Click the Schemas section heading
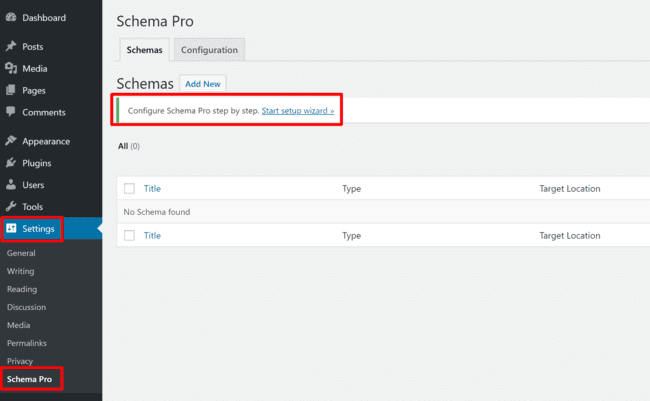 pos(145,84)
